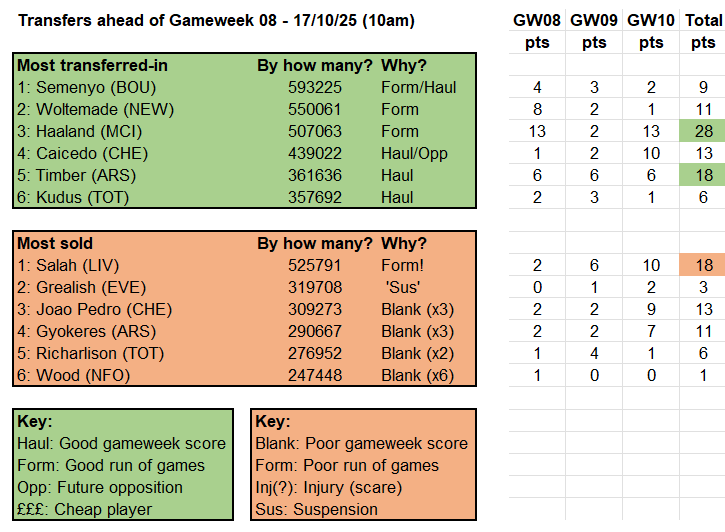
Task: Select Haaland's transfer count 507063
Action: tap(314, 131)
